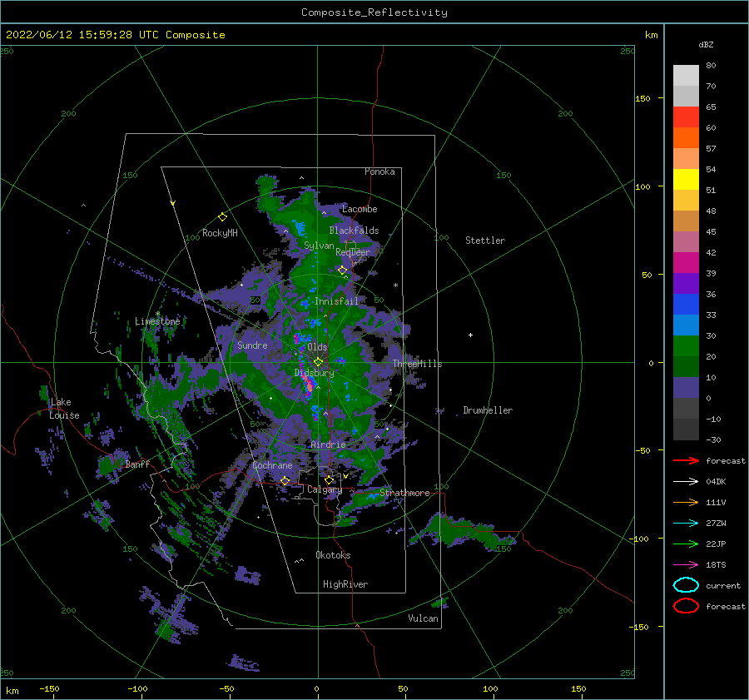
Task: Click yellow diamond marker below Cochrane
Action: (x=285, y=480)
